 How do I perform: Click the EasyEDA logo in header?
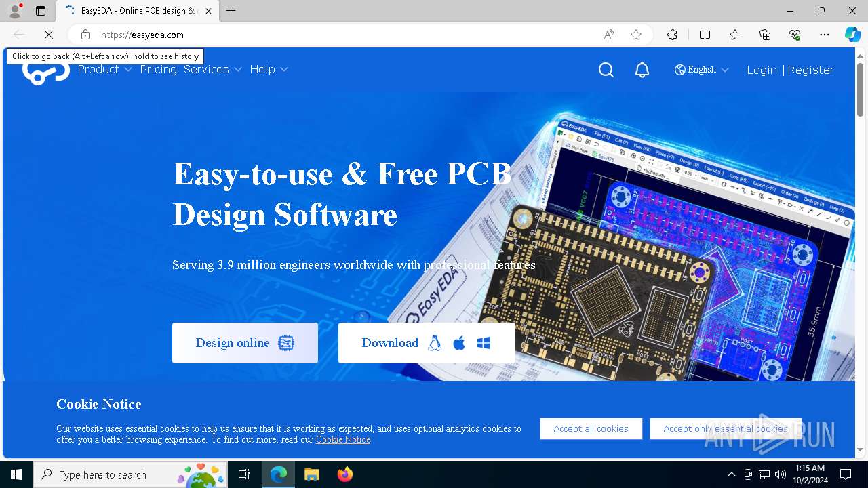click(x=46, y=71)
